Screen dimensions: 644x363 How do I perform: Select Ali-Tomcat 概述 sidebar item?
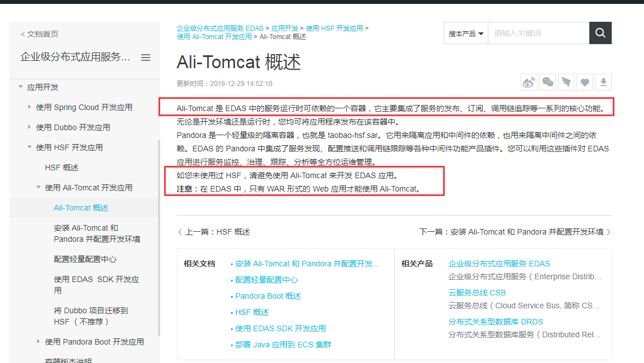[x=81, y=208]
